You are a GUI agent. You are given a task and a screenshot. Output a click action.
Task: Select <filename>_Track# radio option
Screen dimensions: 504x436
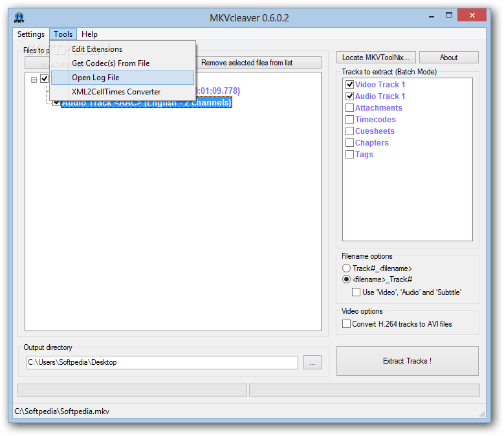(x=346, y=279)
